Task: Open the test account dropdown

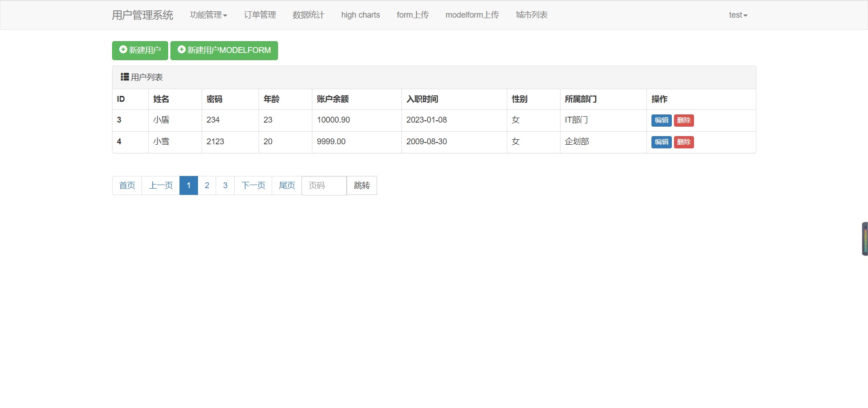Action: [737, 14]
